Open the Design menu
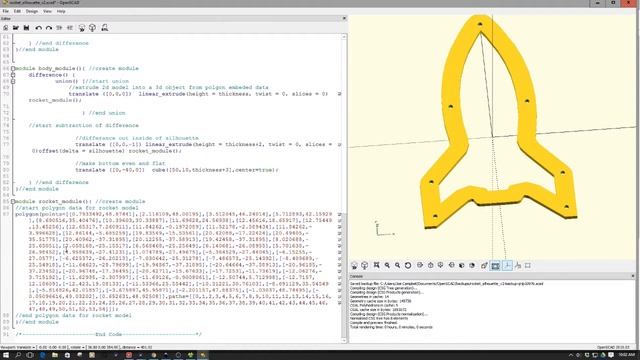Screen dimensions: 640x360 pyautogui.click(x=32, y=11)
